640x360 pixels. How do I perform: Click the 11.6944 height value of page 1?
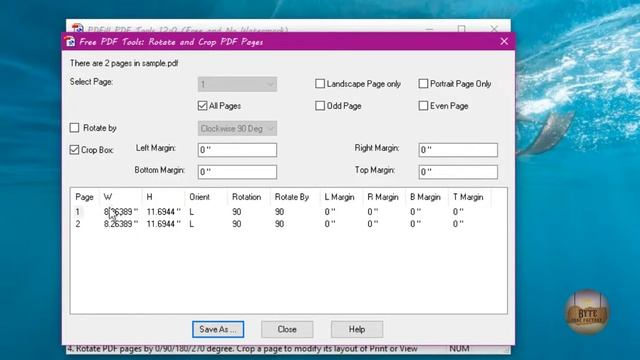[x=163, y=212]
